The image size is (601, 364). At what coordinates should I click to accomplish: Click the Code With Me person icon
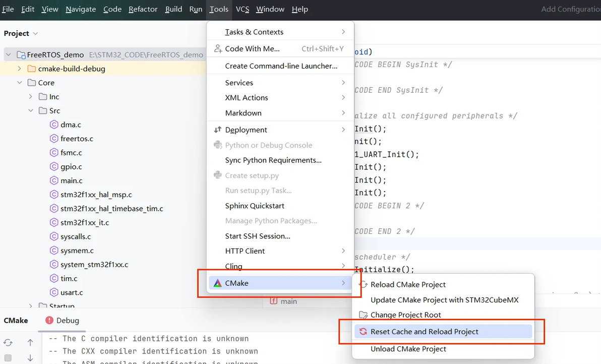(218, 48)
